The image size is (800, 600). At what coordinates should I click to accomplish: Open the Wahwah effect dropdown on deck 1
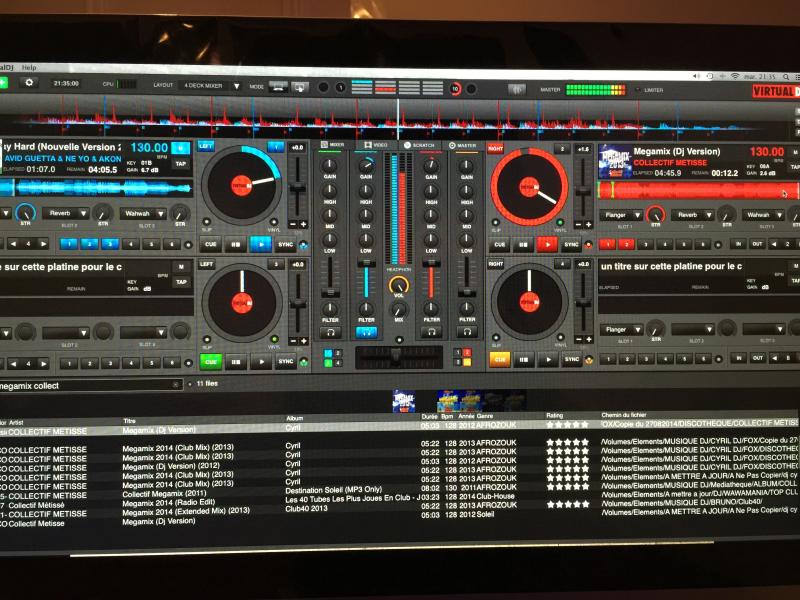(x=143, y=213)
